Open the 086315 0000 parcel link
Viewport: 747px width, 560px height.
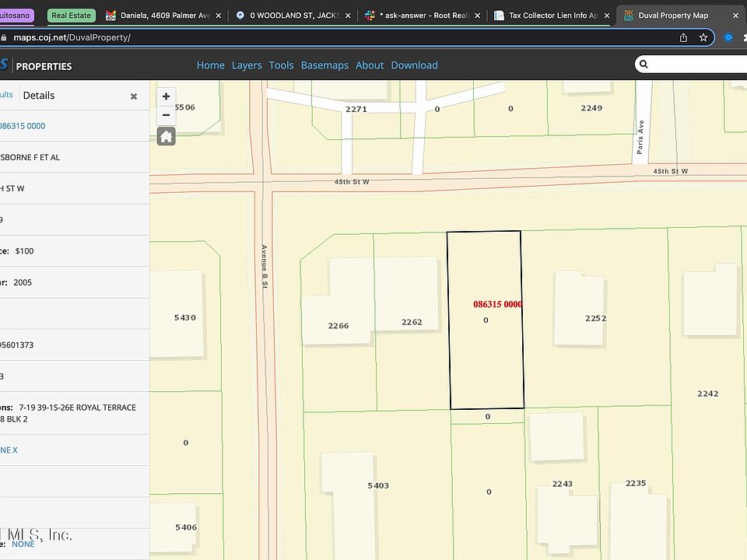coord(23,126)
